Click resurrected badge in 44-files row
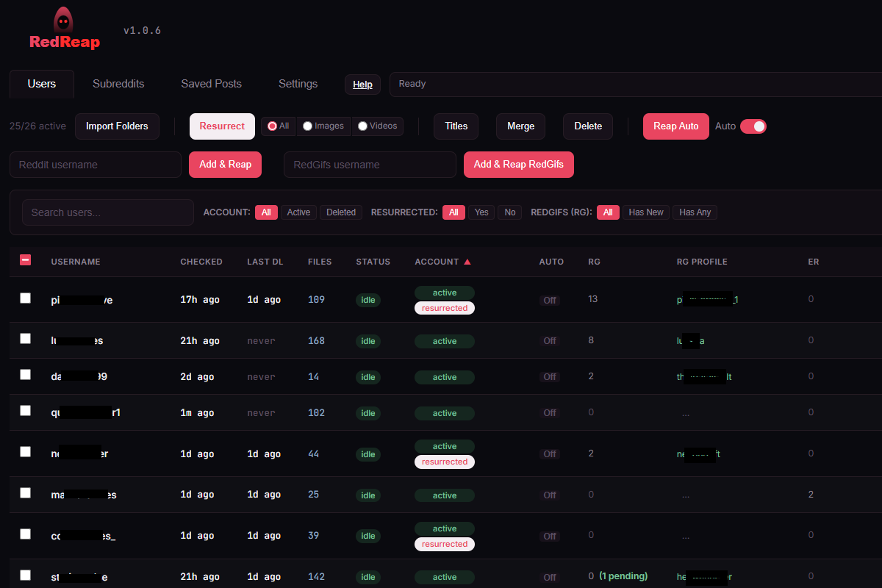Viewport: 882px width, 588px height. point(445,462)
